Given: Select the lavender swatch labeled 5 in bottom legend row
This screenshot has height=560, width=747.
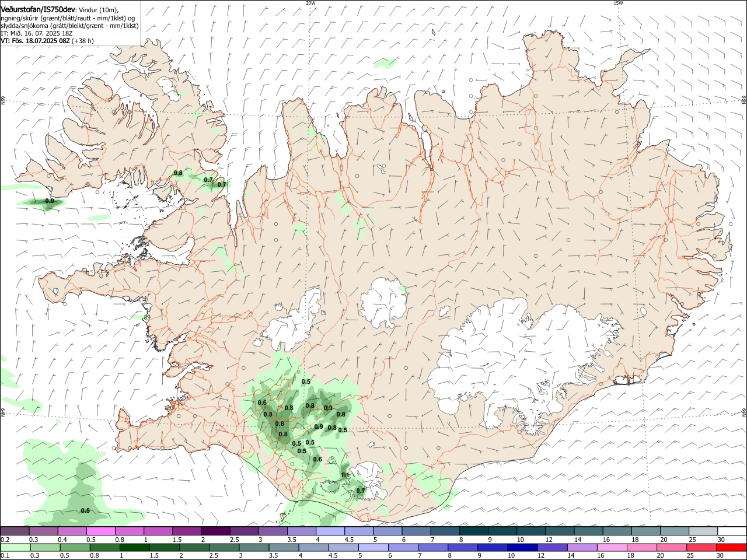Looking at the screenshot, I should [373, 548].
